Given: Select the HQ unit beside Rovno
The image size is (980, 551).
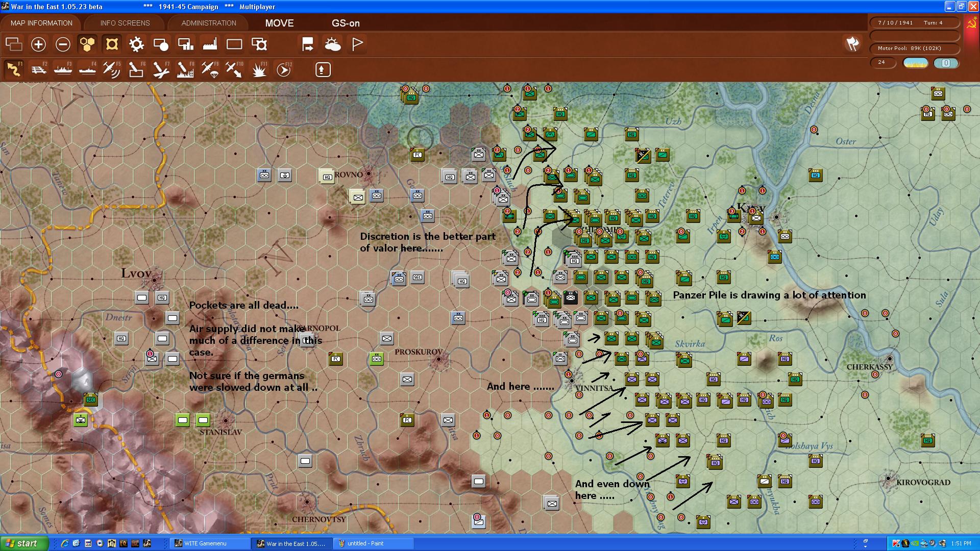Looking at the screenshot, I should coord(327,177).
